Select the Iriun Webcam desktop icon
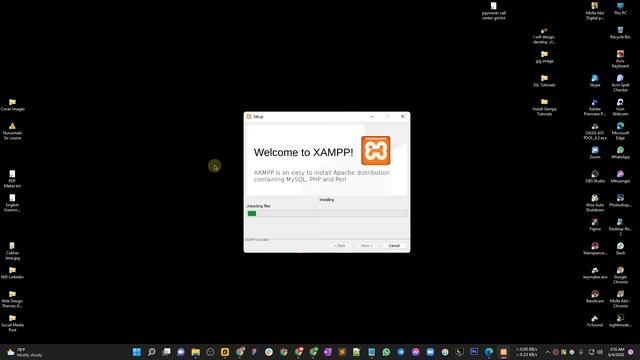This screenshot has width=640, height=360. 620,107
